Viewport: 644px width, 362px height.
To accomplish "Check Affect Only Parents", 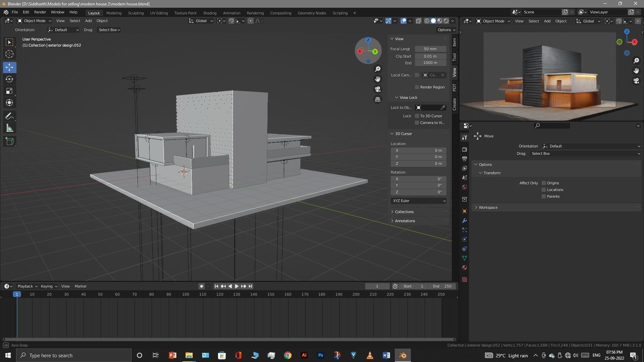I will click(x=544, y=196).
